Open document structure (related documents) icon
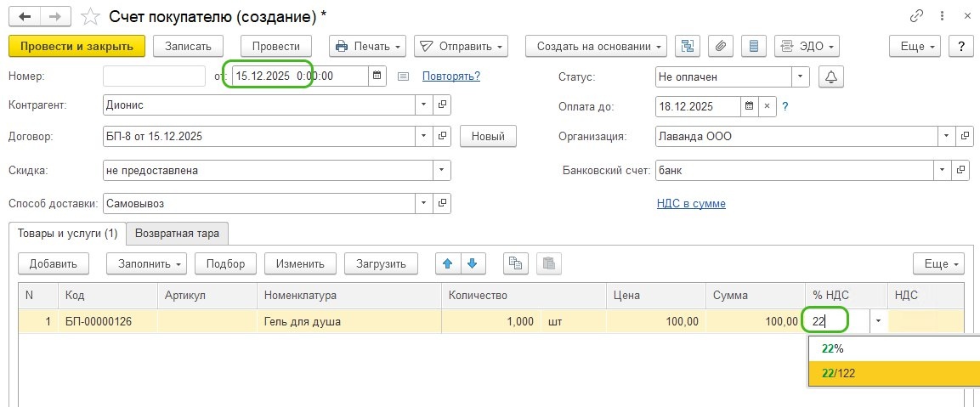The height and width of the screenshot is (407, 980). [688, 46]
